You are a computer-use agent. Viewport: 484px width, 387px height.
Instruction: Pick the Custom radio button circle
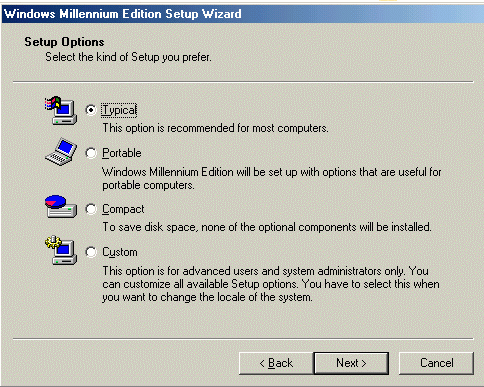(x=91, y=252)
